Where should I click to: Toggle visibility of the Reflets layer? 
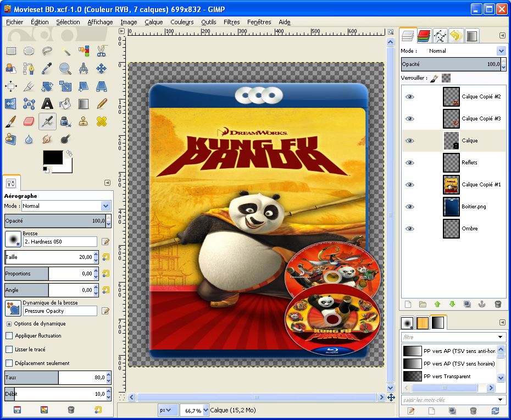410,163
